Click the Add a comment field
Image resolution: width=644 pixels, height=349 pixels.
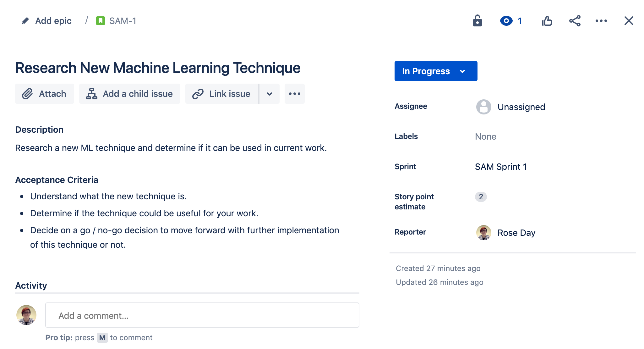point(202,315)
